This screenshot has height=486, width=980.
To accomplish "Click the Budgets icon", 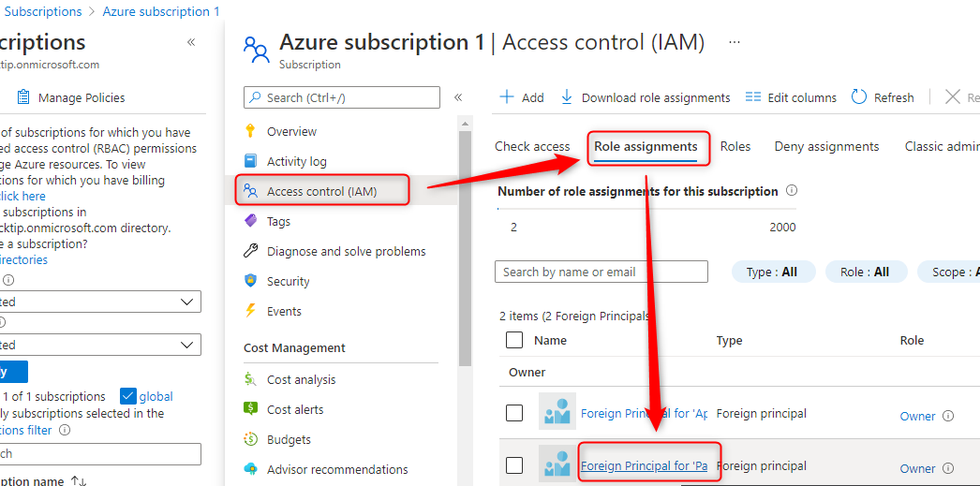I will coord(251,439).
